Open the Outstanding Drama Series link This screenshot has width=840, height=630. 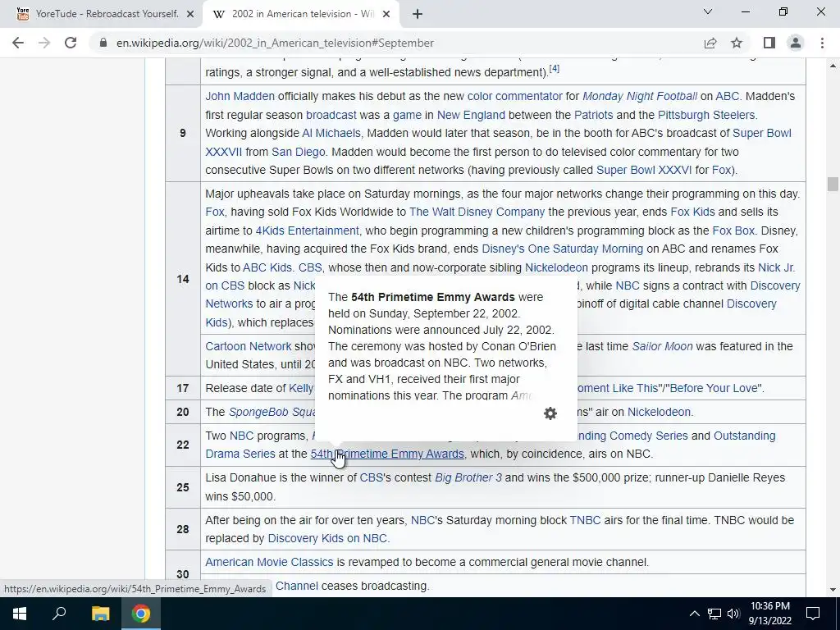[x=240, y=454]
